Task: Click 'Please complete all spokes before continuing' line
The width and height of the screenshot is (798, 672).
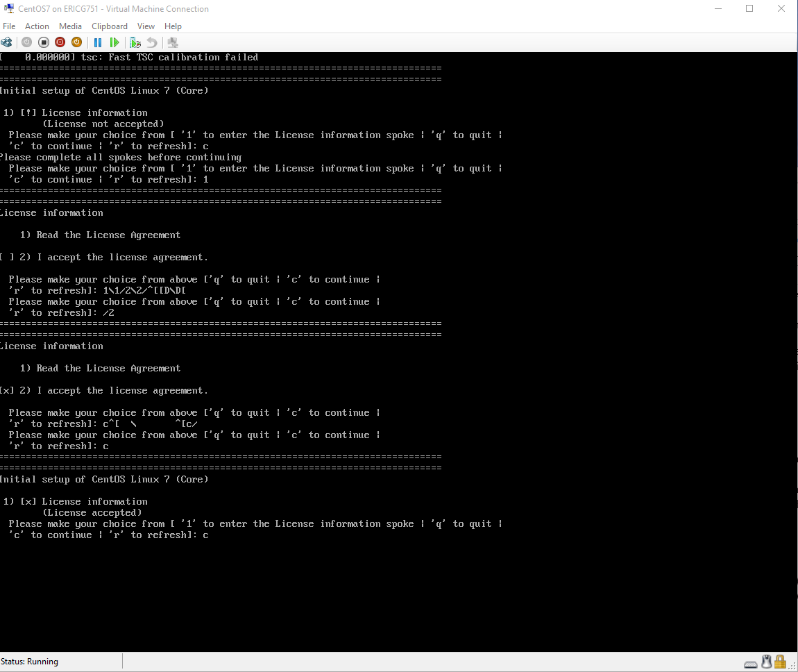Action: [x=121, y=158]
